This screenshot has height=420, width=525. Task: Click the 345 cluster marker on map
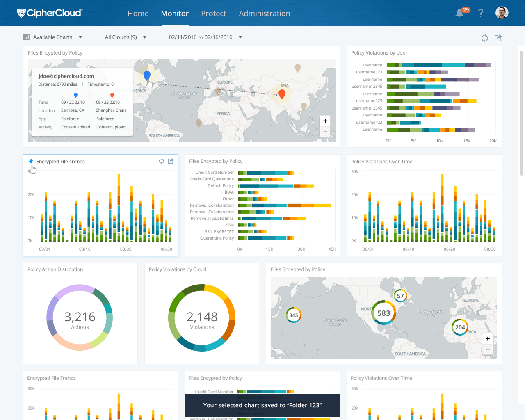click(x=294, y=315)
